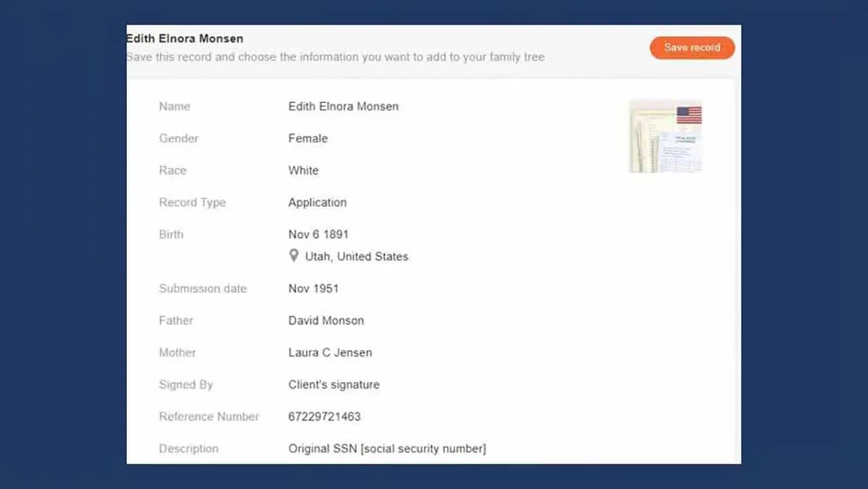Click the birthplace Utah, United States
This screenshot has height=489, width=868.
tap(357, 257)
